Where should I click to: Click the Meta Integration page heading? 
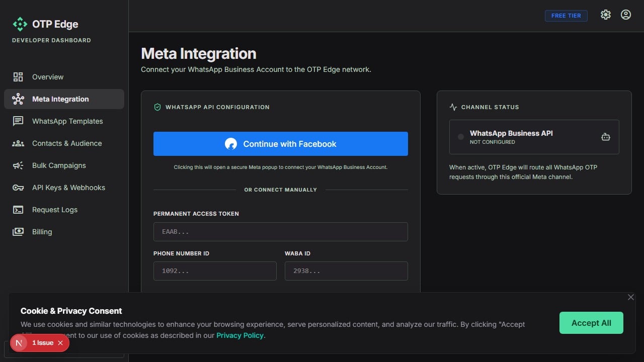(199, 53)
